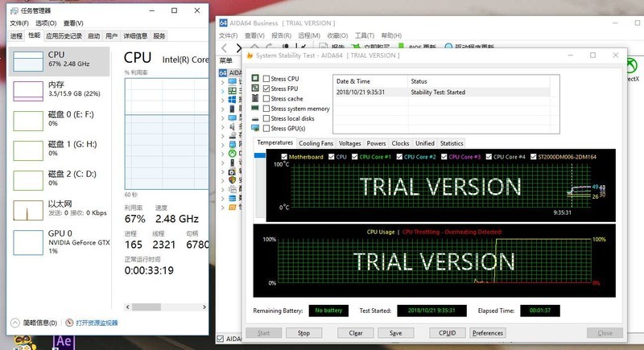Click the Stop button
Image resolution: width=644 pixels, height=350 pixels.
pyautogui.click(x=304, y=333)
